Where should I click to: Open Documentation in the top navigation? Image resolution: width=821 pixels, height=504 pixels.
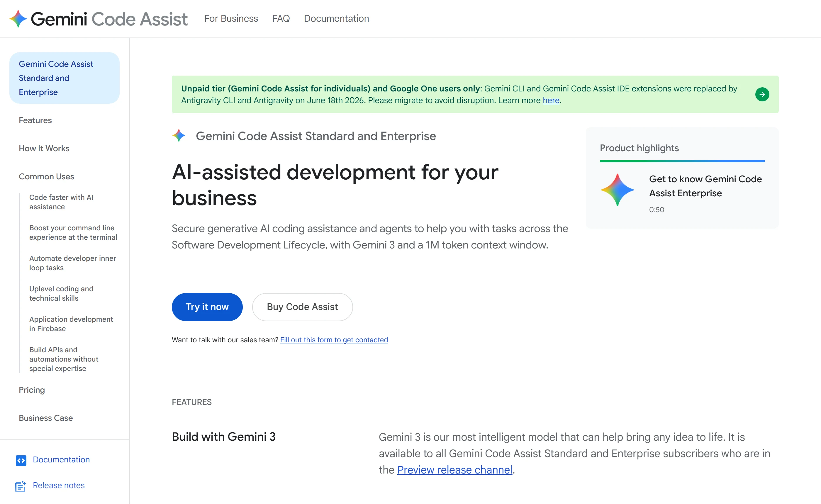click(337, 19)
